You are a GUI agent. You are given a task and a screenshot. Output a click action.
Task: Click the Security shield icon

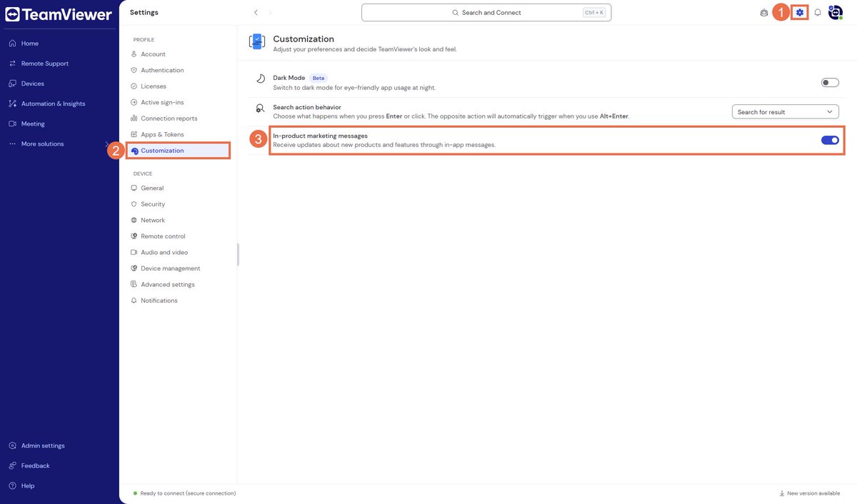pyautogui.click(x=134, y=204)
